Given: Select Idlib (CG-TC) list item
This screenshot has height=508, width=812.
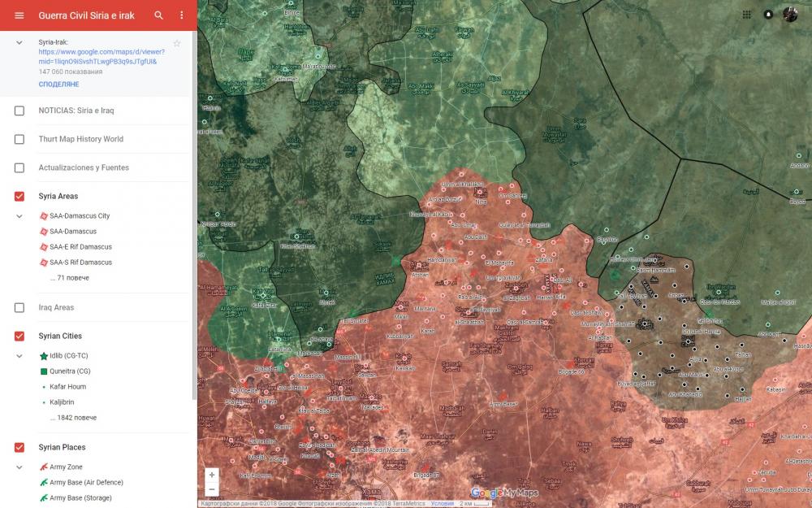Looking at the screenshot, I should coord(68,356).
